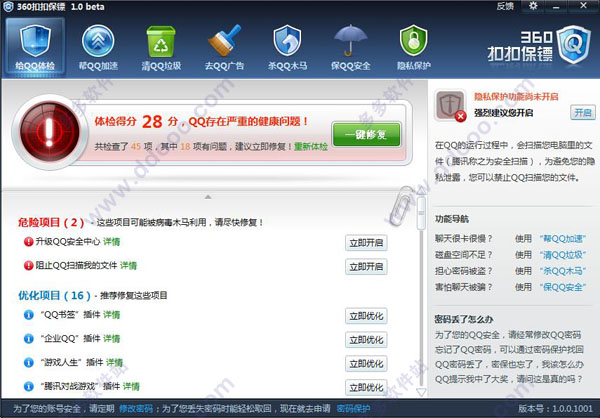Click the 优化项目 ( 16 ) heading
Screen dimensions: 600x418
(54, 296)
